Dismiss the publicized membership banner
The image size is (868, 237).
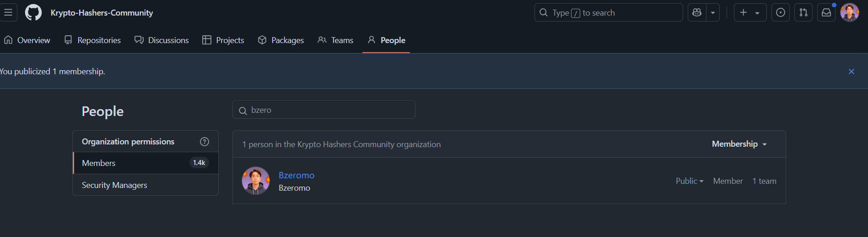tap(852, 72)
